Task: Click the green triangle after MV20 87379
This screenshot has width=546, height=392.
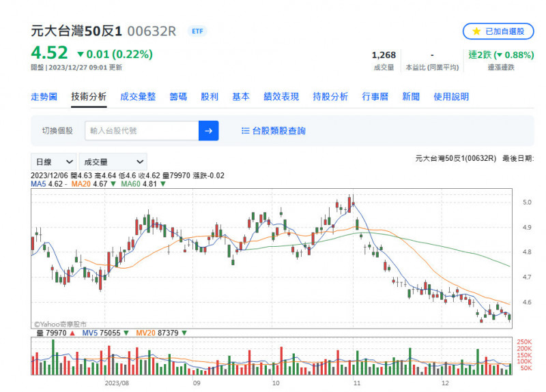Action: pos(184,333)
